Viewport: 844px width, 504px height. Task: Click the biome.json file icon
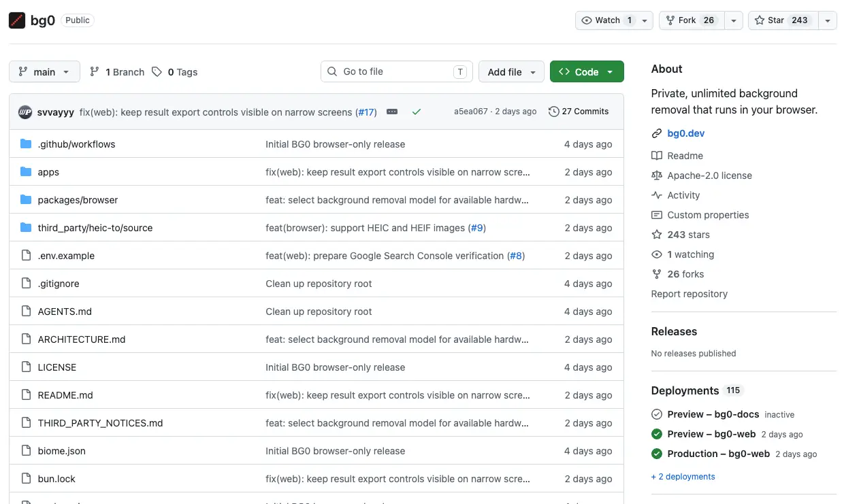click(x=26, y=451)
